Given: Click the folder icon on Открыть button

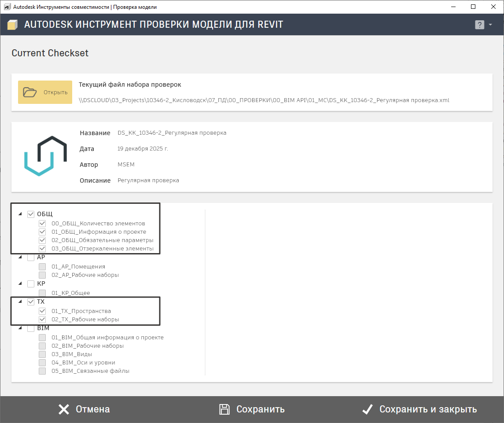Looking at the screenshot, I should (30, 92).
